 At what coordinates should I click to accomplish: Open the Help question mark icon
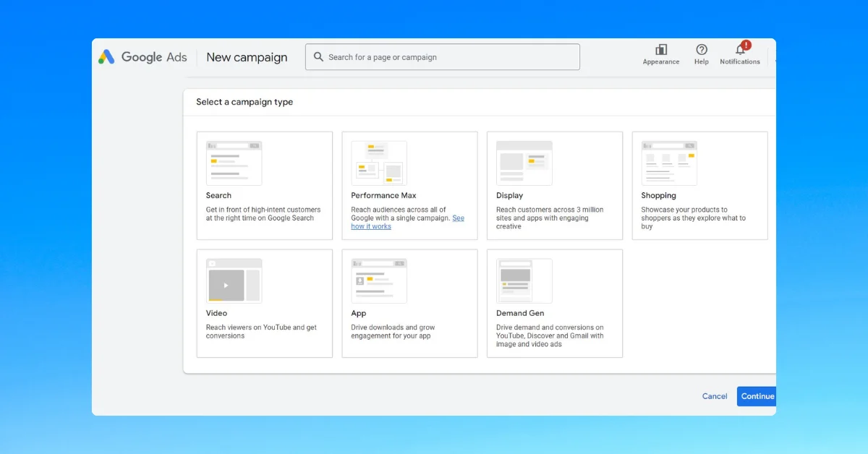(x=702, y=49)
